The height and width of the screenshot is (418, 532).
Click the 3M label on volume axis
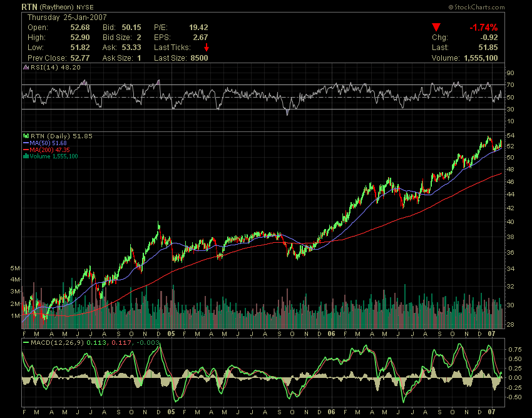(15, 292)
